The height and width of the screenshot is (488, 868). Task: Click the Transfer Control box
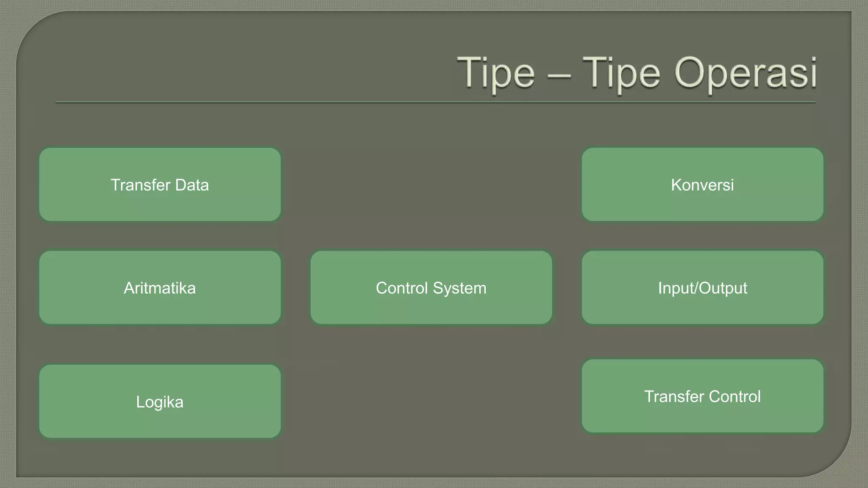[702, 396]
